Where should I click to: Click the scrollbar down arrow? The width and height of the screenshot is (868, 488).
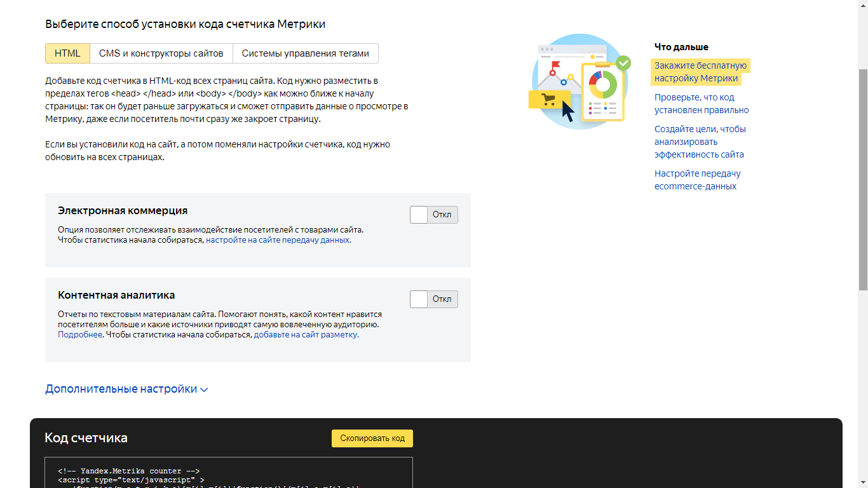[862, 482]
